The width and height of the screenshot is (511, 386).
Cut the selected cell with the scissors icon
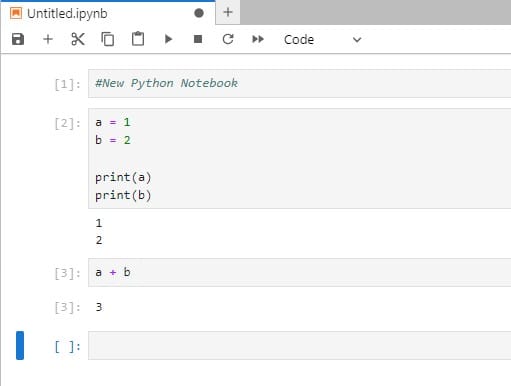point(78,39)
